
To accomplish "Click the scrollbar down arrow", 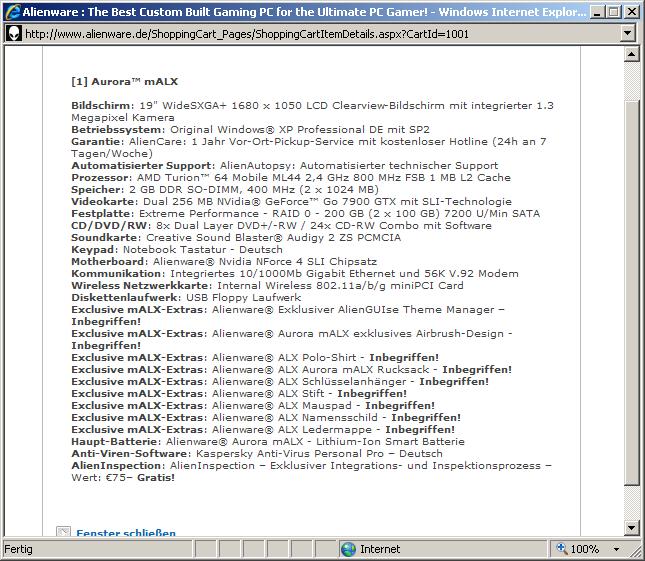I will [631, 528].
